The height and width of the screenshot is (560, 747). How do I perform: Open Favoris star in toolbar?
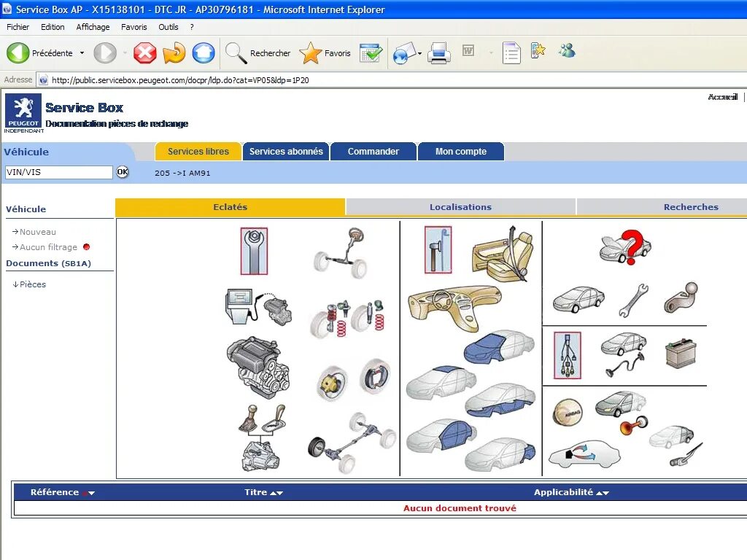pos(325,52)
